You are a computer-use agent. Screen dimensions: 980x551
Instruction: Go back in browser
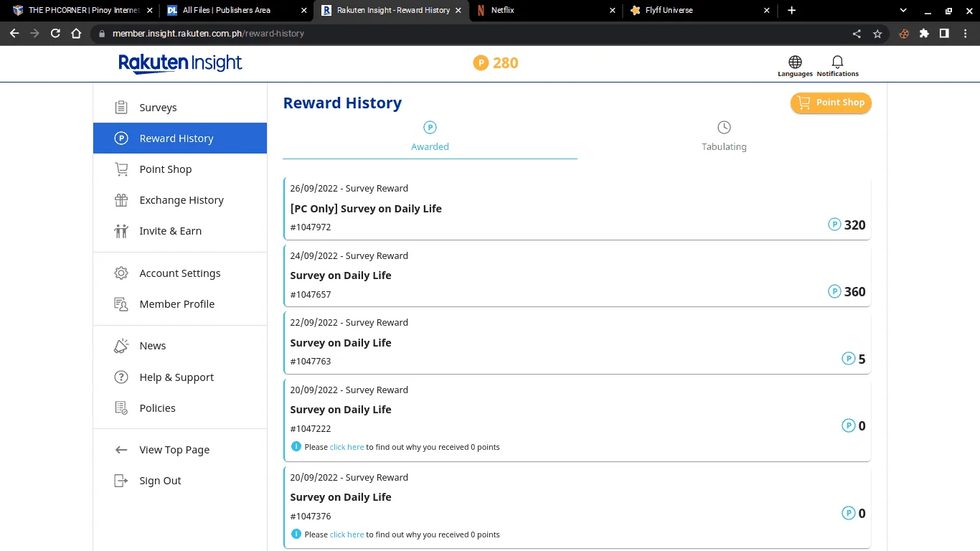click(14, 33)
